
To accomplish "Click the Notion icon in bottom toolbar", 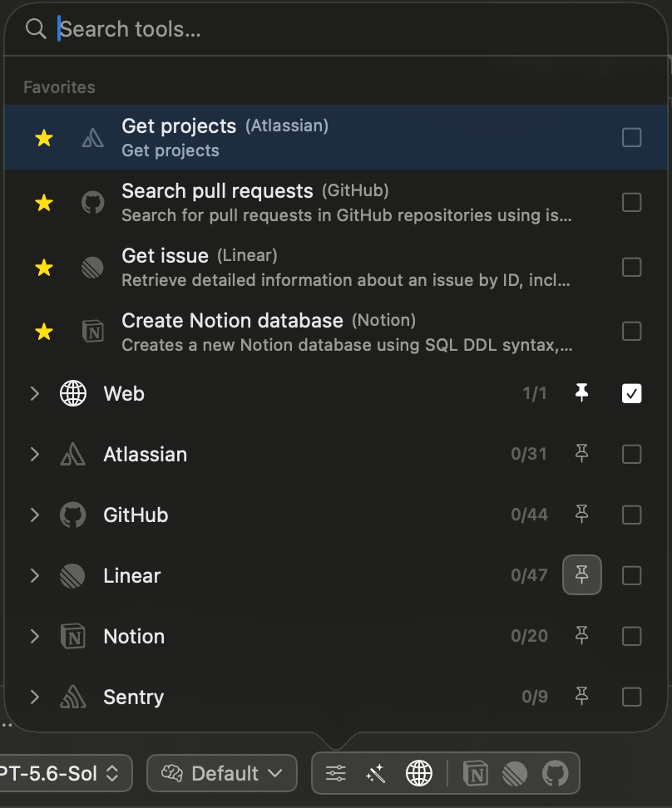I will [x=476, y=773].
